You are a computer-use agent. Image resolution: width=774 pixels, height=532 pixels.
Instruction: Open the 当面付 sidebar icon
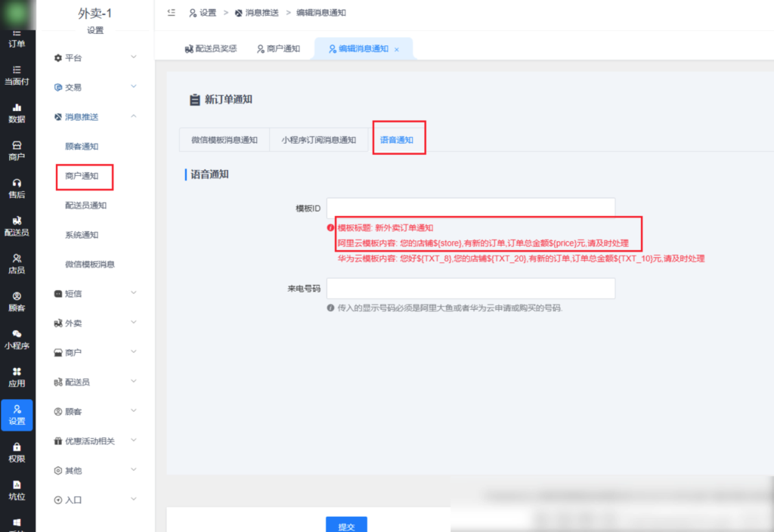pos(17,75)
